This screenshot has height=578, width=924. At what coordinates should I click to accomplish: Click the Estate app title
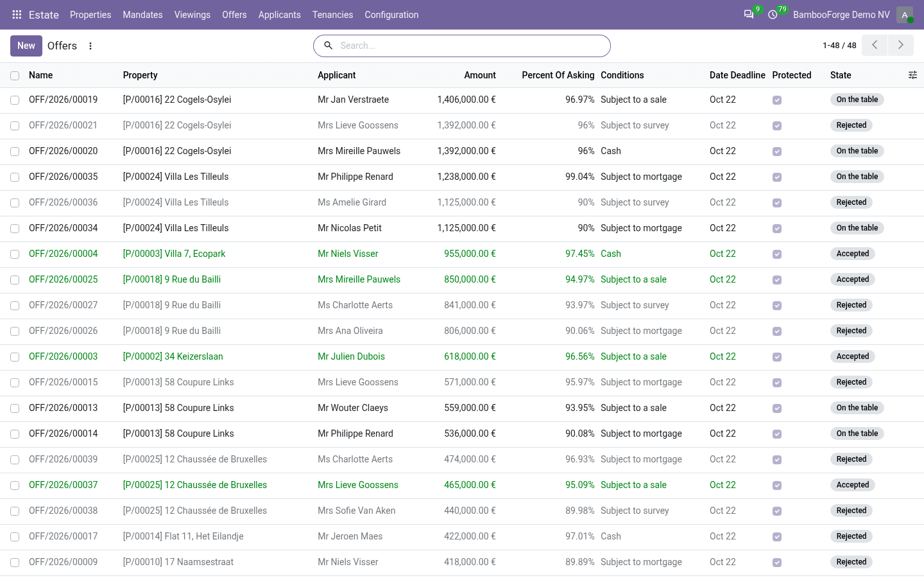[44, 15]
